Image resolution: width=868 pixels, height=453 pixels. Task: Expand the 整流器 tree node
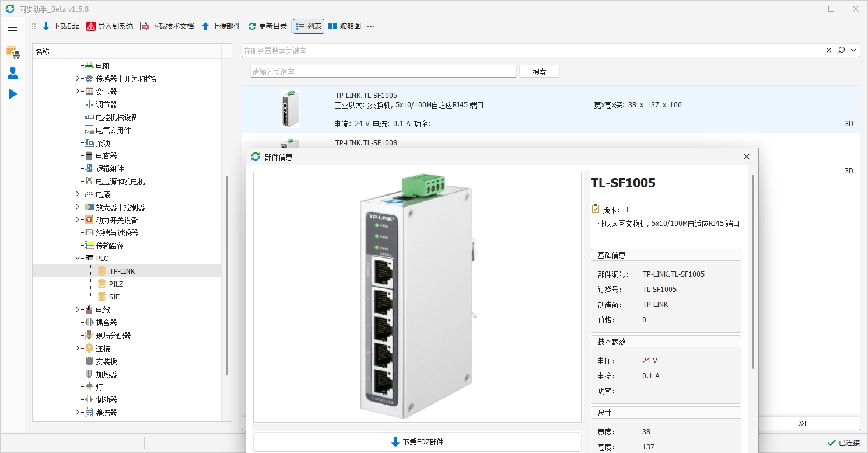(x=78, y=413)
